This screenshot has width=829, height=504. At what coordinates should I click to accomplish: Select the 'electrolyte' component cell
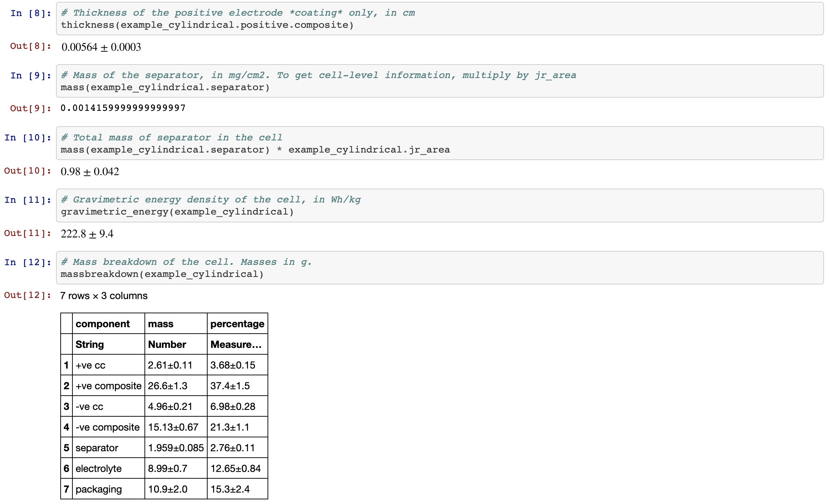[108, 468]
